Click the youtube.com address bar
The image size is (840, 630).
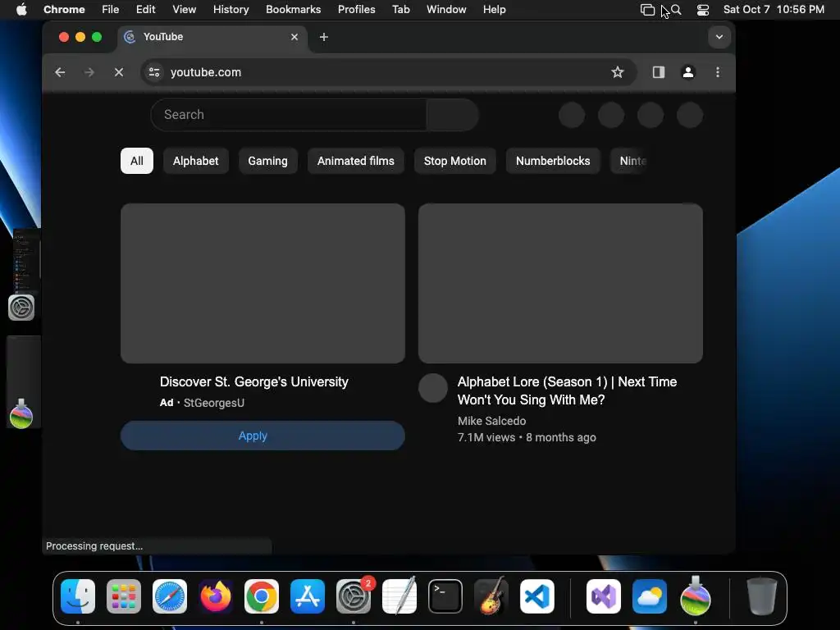[x=389, y=72]
